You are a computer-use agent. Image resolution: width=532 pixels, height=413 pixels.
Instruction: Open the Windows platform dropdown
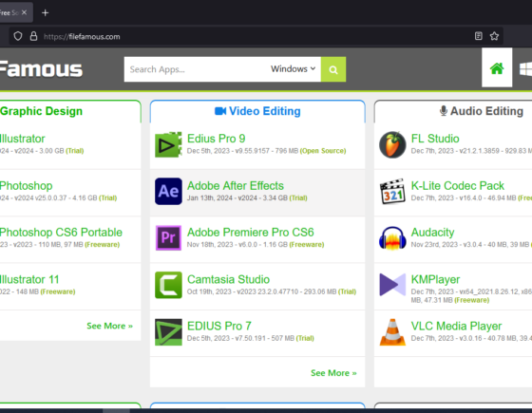point(293,68)
